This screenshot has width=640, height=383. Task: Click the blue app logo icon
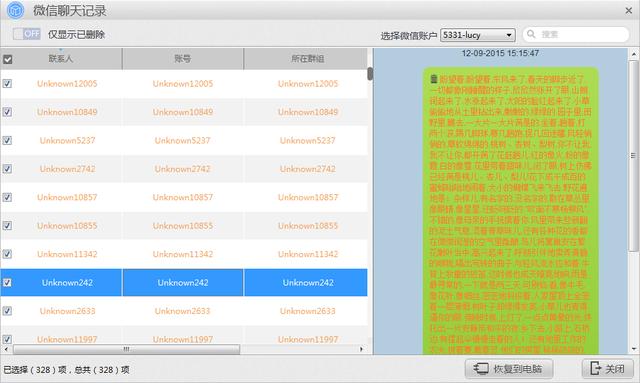click(16, 10)
